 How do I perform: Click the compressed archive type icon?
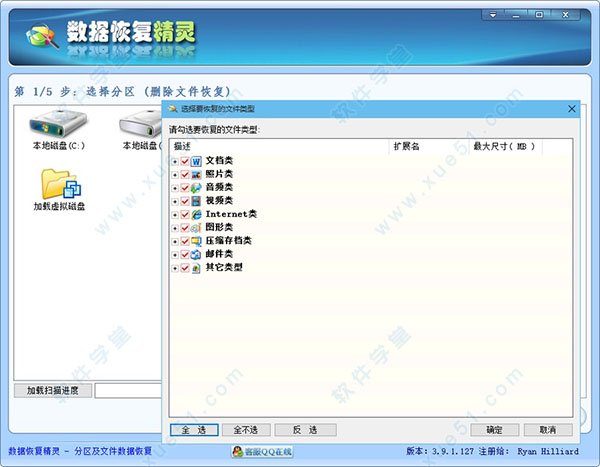point(197,241)
